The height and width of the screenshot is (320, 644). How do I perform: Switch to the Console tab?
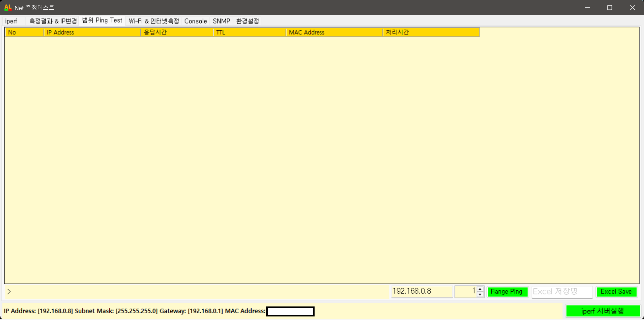(x=196, y=21)
